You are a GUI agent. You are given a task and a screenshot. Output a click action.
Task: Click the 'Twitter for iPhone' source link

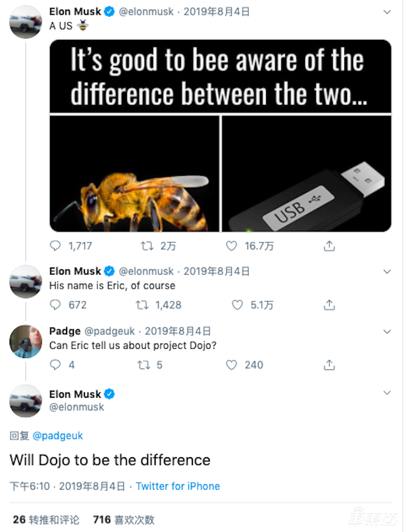click(x=177, y=486)
